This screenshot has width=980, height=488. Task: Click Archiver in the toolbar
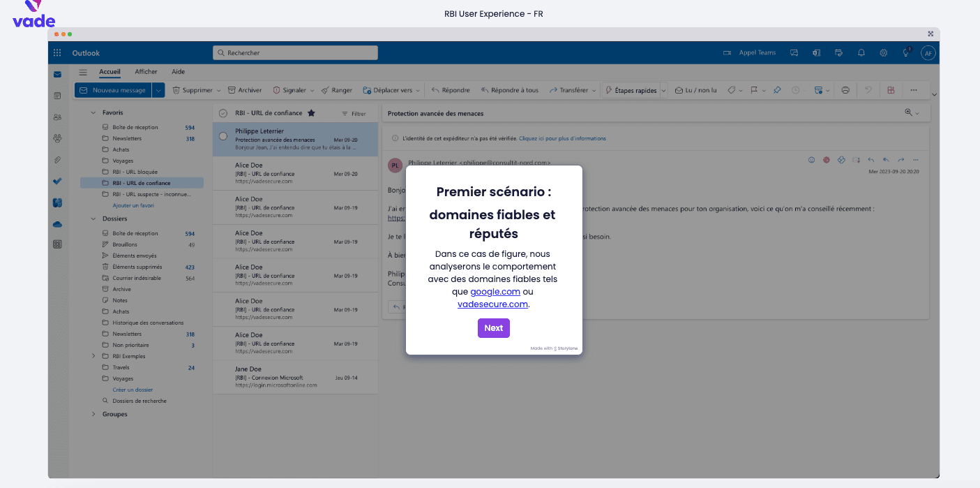pyautogui.click(x=245, y=90)
